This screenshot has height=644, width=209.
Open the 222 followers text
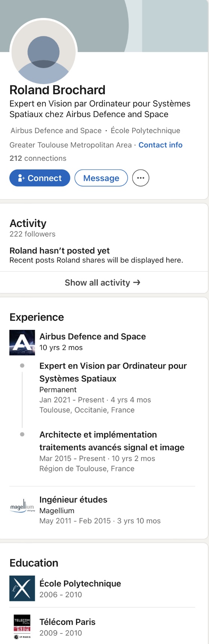tap(32, 234)
